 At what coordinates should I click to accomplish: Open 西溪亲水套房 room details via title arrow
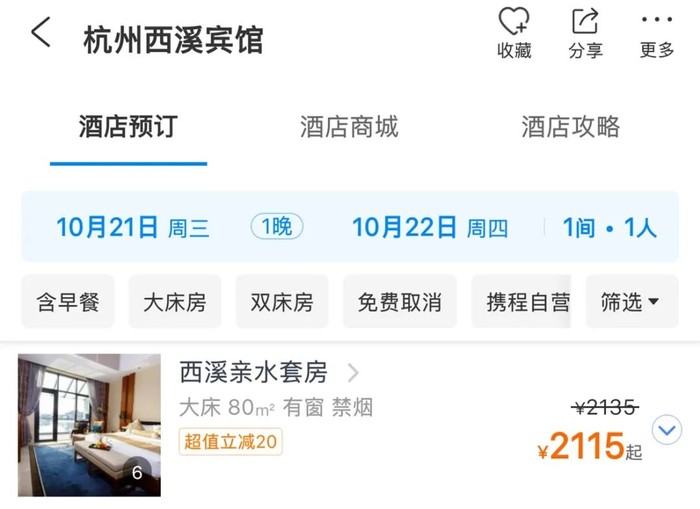click(353, 373)
